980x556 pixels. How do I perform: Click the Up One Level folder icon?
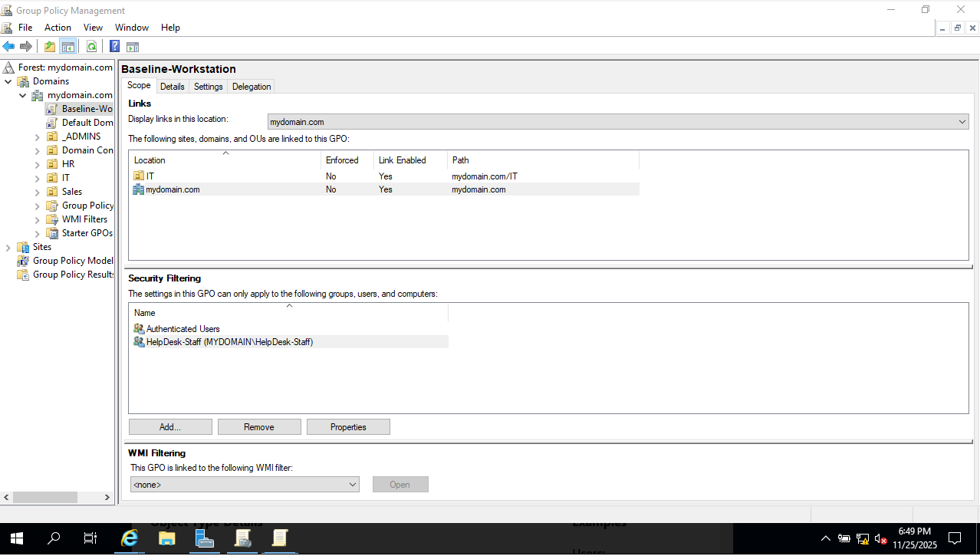50,47
